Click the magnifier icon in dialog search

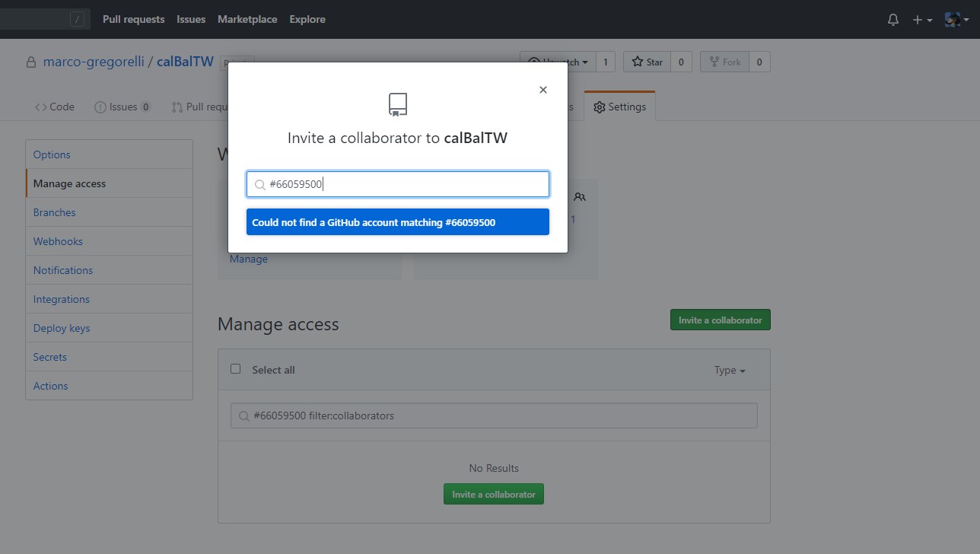pos(259,185)
